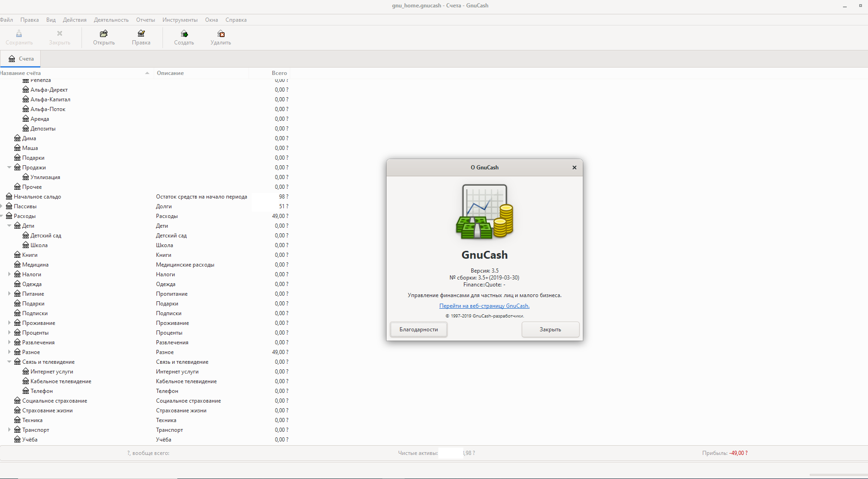Click the Создать account toolbar icon
Screen dimensions: 868x479
point(184,34)
